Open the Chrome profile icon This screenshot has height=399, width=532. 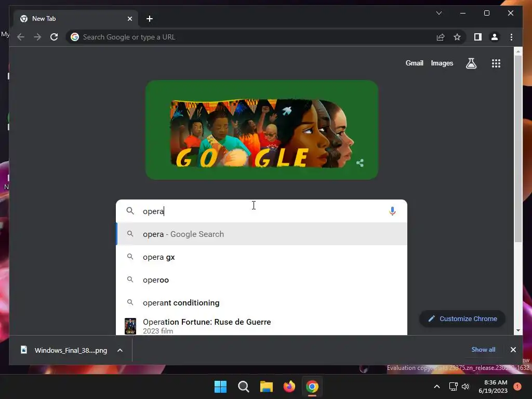point(495,37)
